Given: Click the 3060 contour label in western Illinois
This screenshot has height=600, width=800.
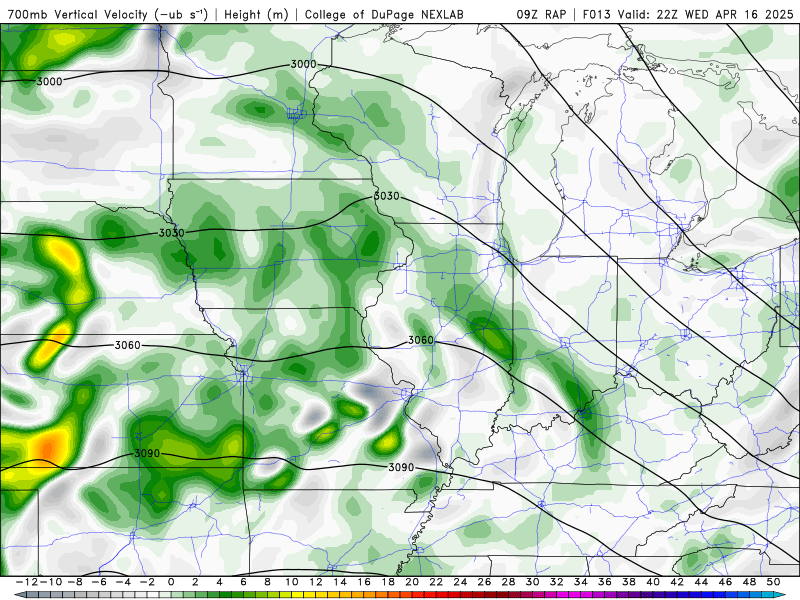Looking at the screenshot, I should coord(421,340).
